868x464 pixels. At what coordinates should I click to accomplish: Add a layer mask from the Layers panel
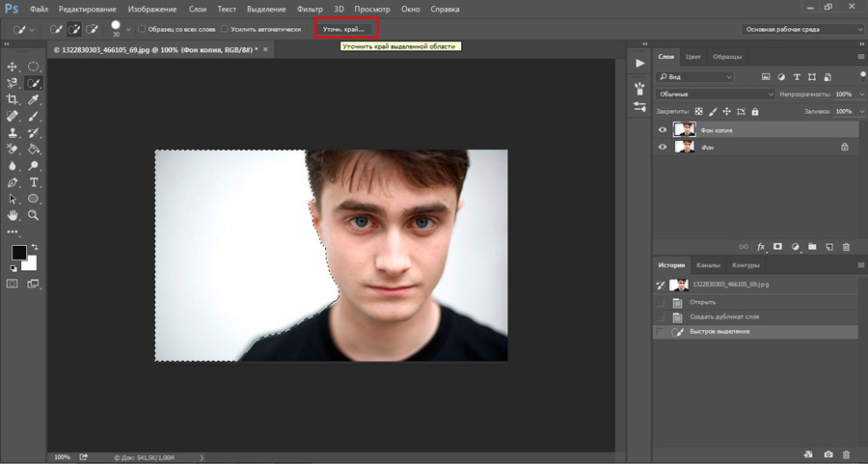777,247
